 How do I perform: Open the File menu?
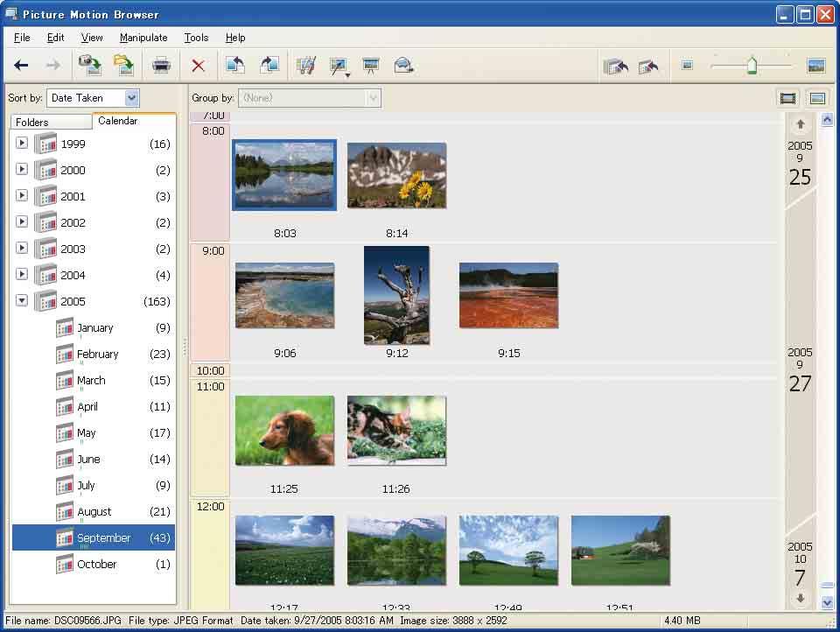coord(22,38)
